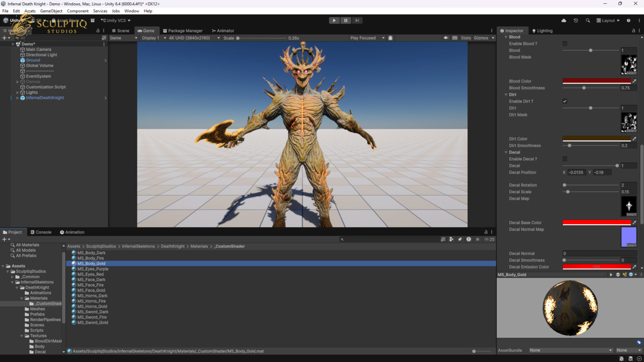Click the Project panel add (+) button

point(4,239)
